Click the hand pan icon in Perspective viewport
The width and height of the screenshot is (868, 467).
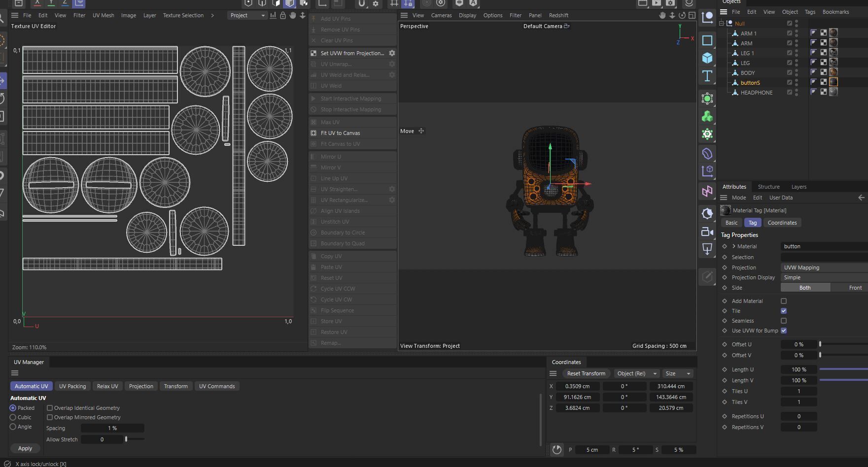point(662,15)
